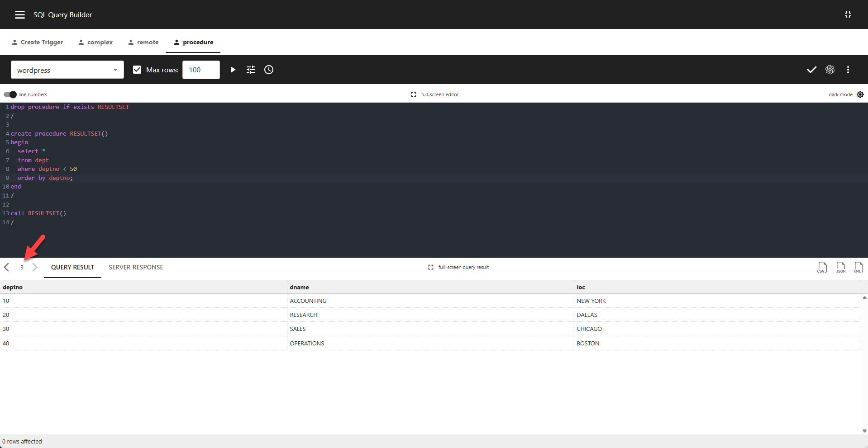The width and height of the screenshot is (868, 448).
Task: Open full-screen query result view
Action: point(458,267)
